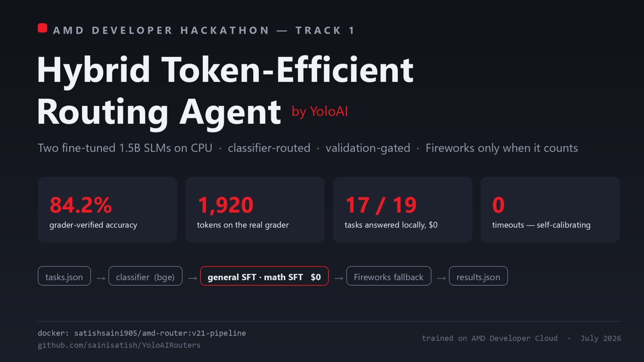Click the docker image name text
The image size is (644, 362).
tap(160, 333)
